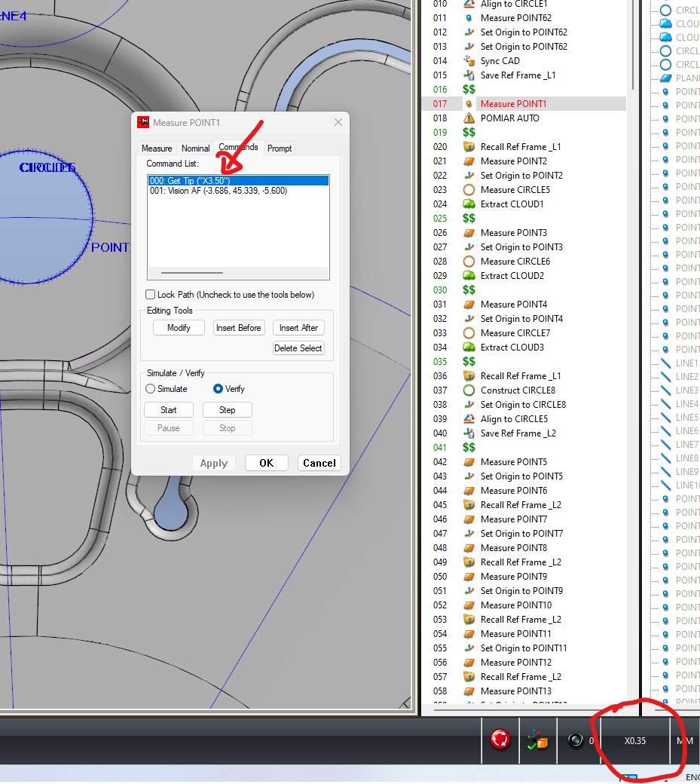Click the Measure POINT2 orange plane icon
700x784 pixels.
pyautogui.click(x=469, y=161)
